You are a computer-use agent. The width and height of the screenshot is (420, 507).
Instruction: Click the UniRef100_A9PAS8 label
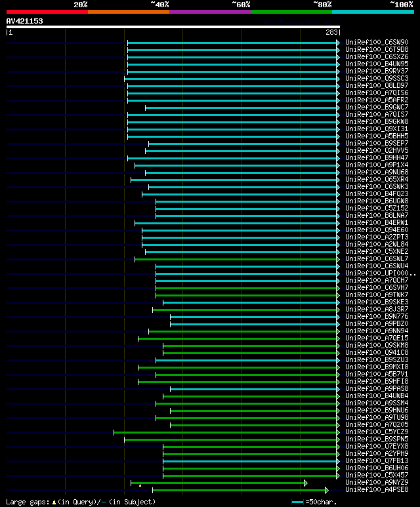(377, 389)
